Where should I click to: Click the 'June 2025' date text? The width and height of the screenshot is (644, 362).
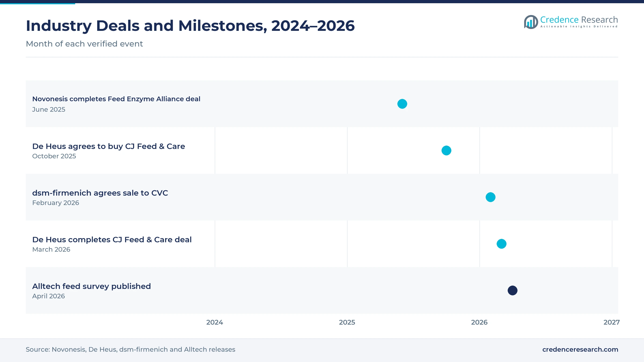[x=49, y=109]
